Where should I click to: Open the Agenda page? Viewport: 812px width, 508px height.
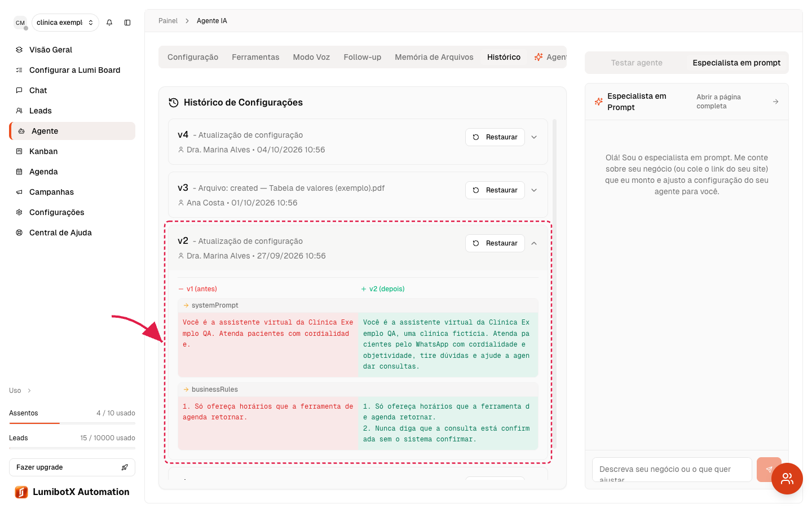click(x=72, y=172)
